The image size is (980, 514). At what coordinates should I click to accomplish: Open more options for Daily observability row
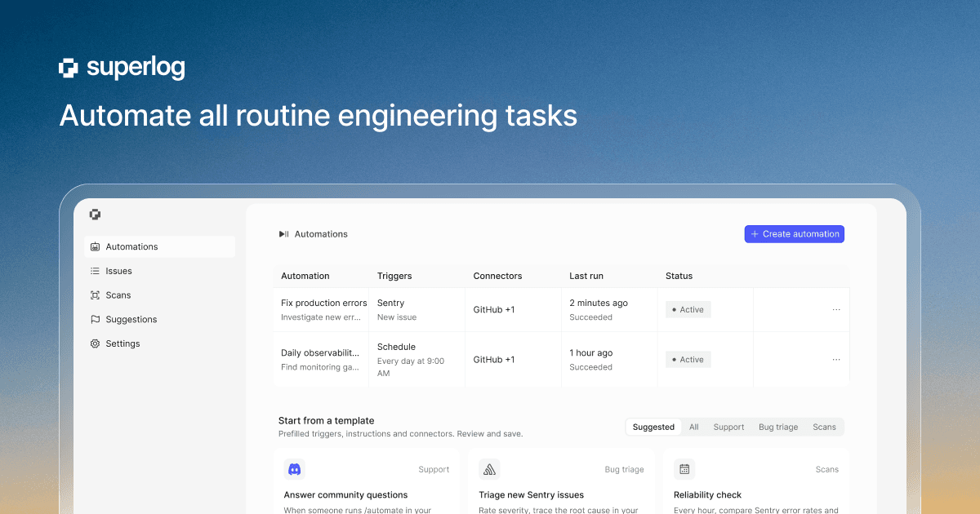pyautogui.click(x=836, y=360)
